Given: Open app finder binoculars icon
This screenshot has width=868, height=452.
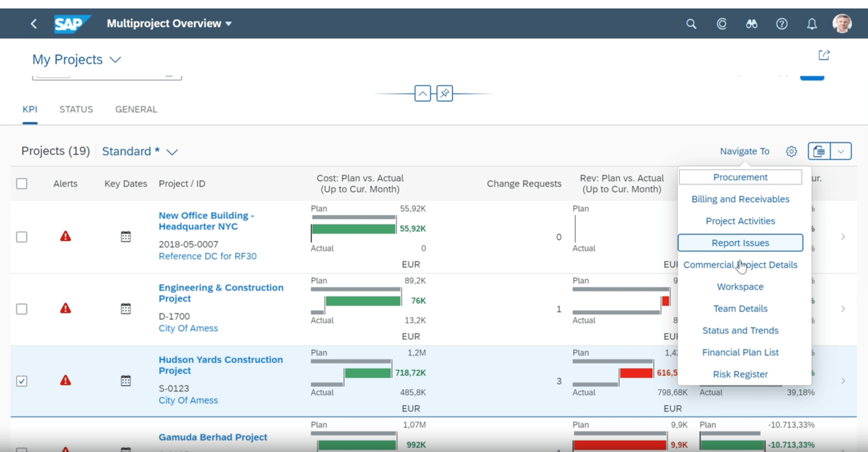Looking at the screenshot, I should point(751,24).
